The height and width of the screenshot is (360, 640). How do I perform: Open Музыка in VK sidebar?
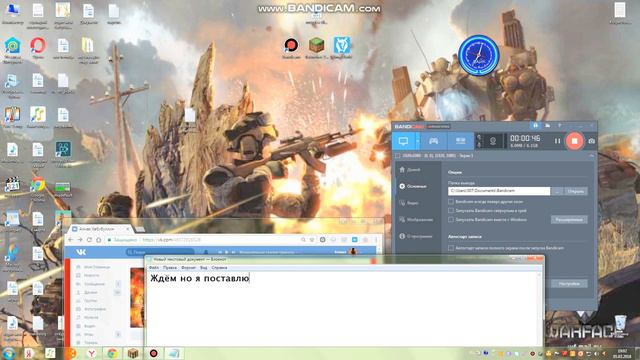[x=88, y=318]
